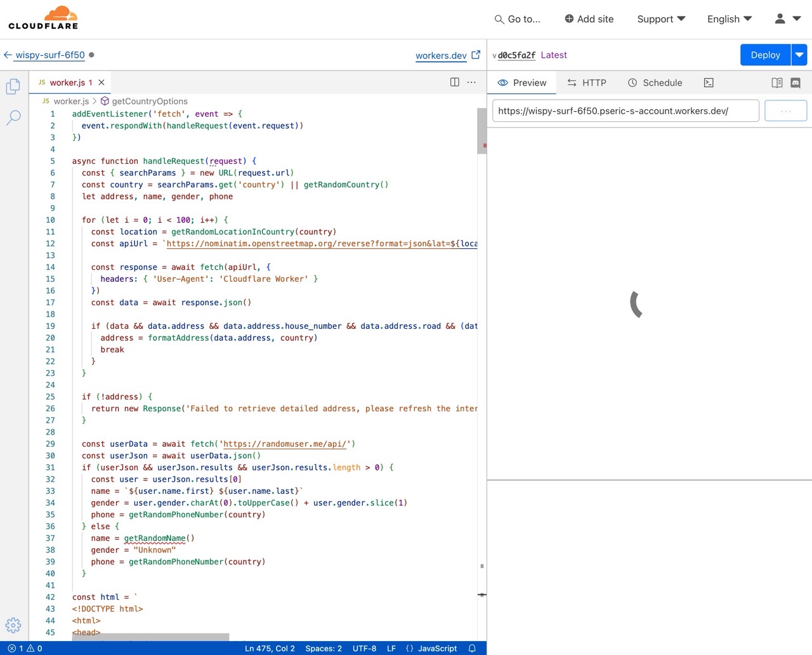Click the editor vertical scrollbar thumb

[x=481, y=131]
